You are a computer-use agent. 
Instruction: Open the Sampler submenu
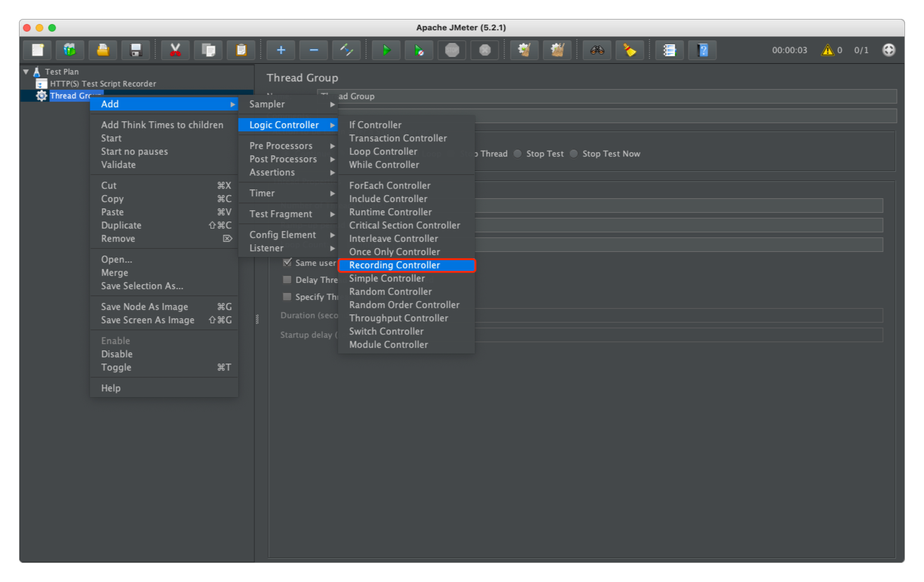tap(288, 104)
